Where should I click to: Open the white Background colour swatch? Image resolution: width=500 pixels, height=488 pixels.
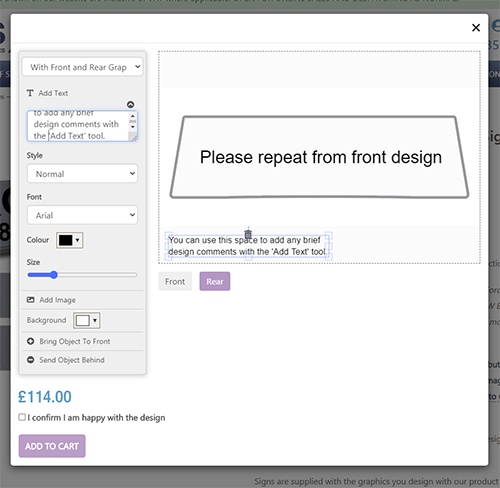[x=86, y=320]
